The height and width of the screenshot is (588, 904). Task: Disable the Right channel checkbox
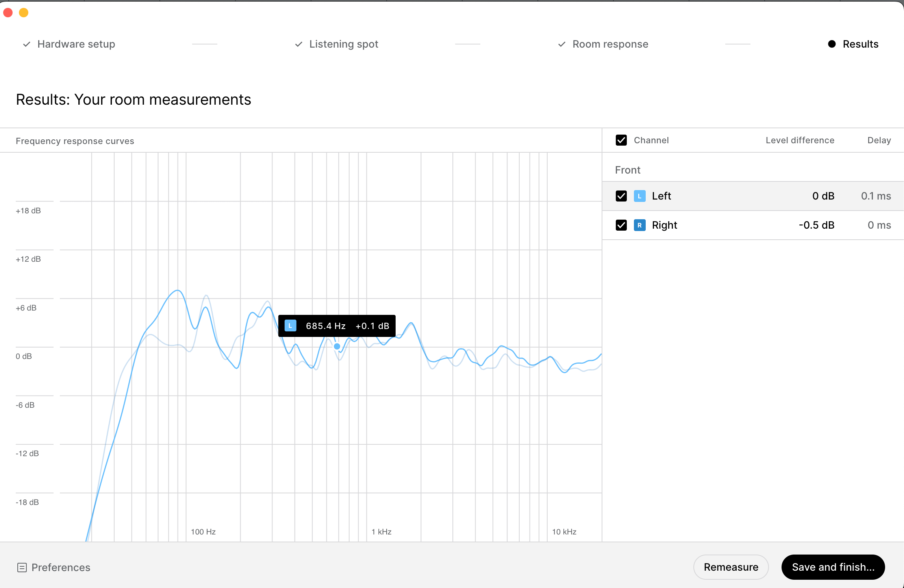click(621, 225)
